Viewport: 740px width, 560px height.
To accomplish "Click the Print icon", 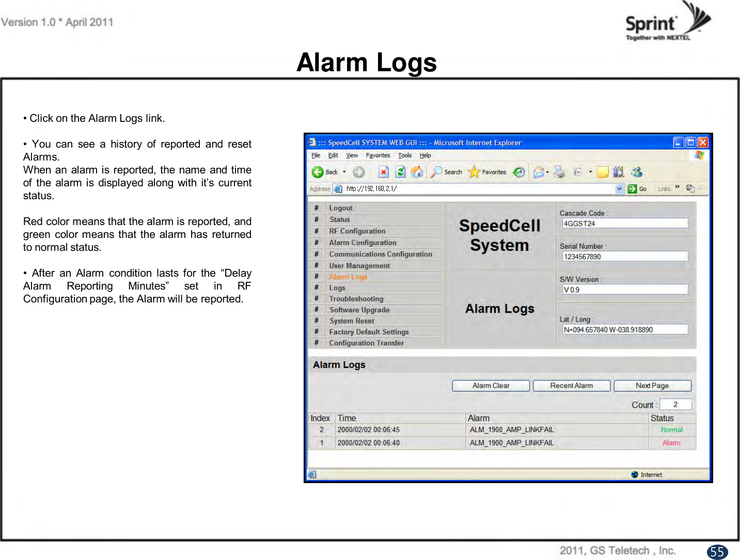I will pyautogui.click(x=559, y=172).
